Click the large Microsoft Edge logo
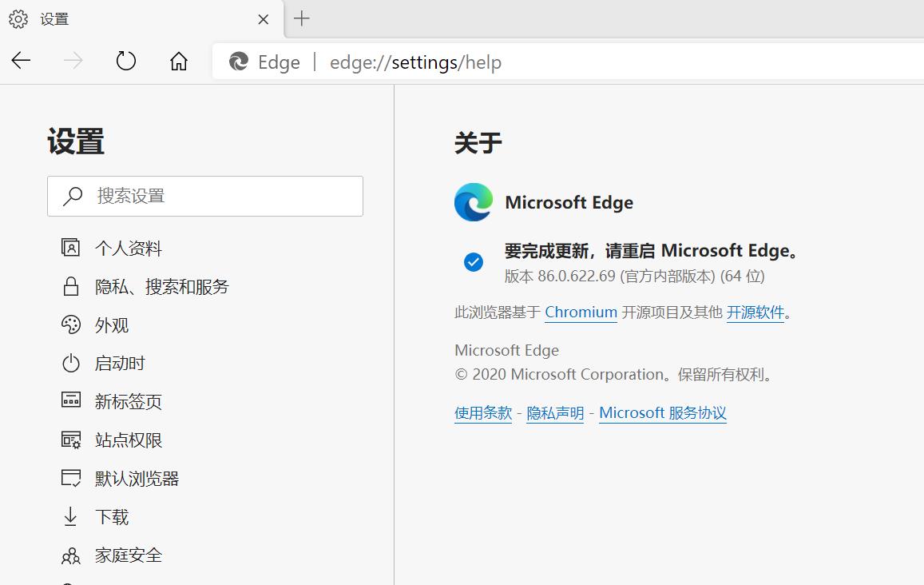The width and height of the screenshot is (924, 585). pyautogui.click(x=474, y=202)
